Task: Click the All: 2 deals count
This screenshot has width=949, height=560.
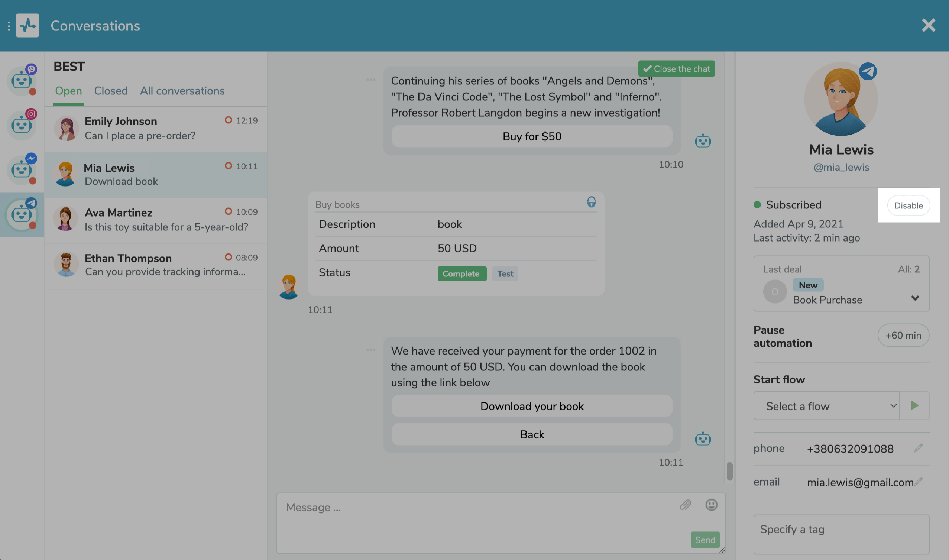Action: [908, 269]
